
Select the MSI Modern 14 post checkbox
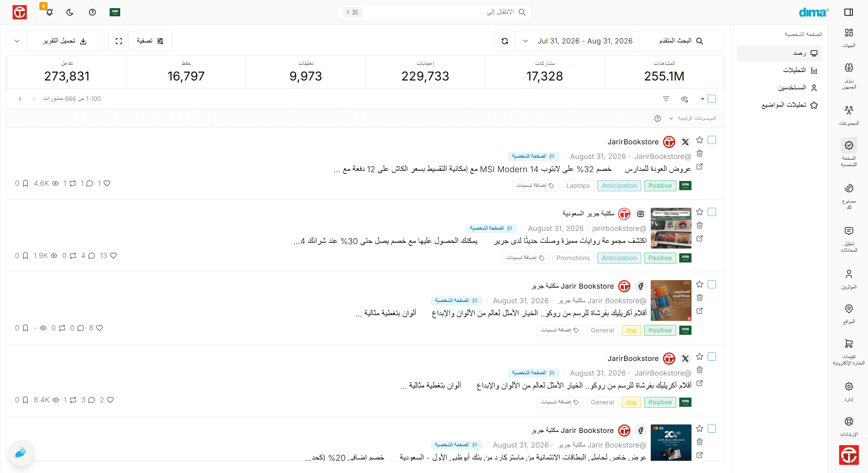(x=712, y=140)
